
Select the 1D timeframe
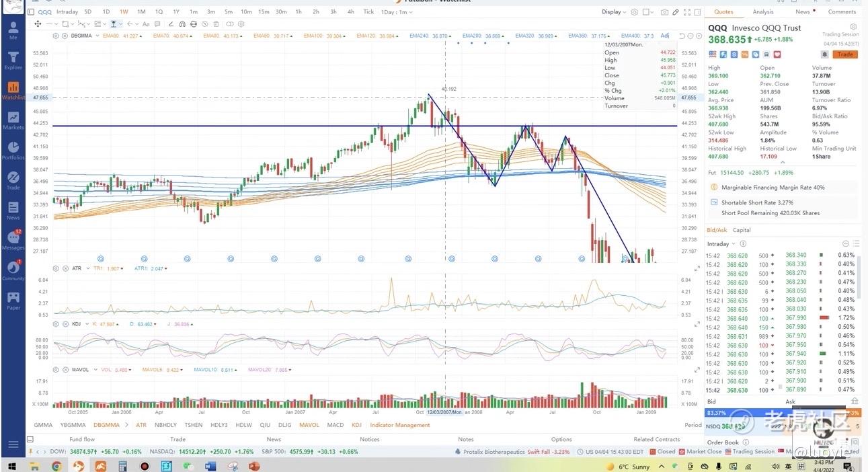click(x=106, y=12)
